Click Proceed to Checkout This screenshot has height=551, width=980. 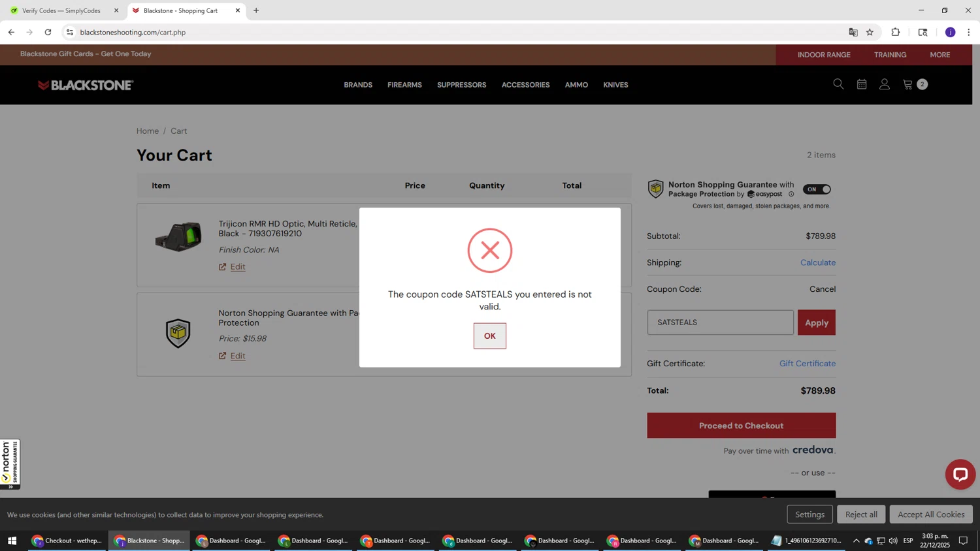[x=741, y=426]
